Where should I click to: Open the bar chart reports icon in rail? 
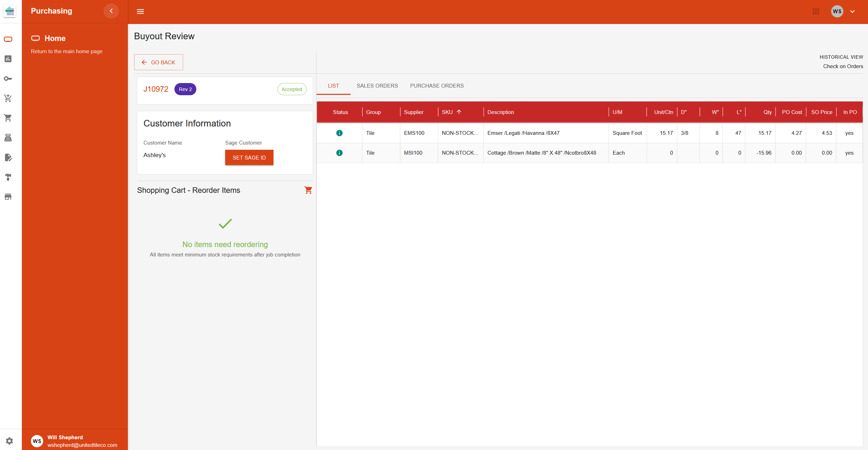click(x=8, y=59)
